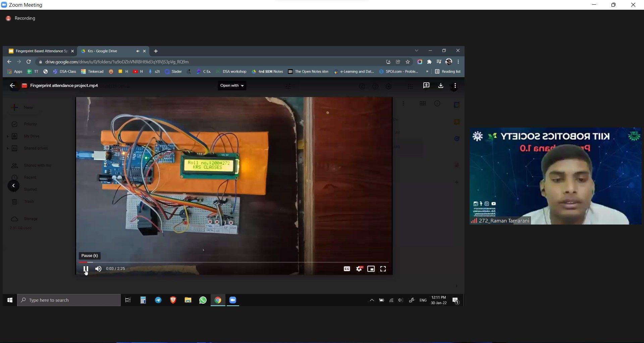Close the Fingerprint Based Attendance tab

pyautogui.click(x=72, y=51)
